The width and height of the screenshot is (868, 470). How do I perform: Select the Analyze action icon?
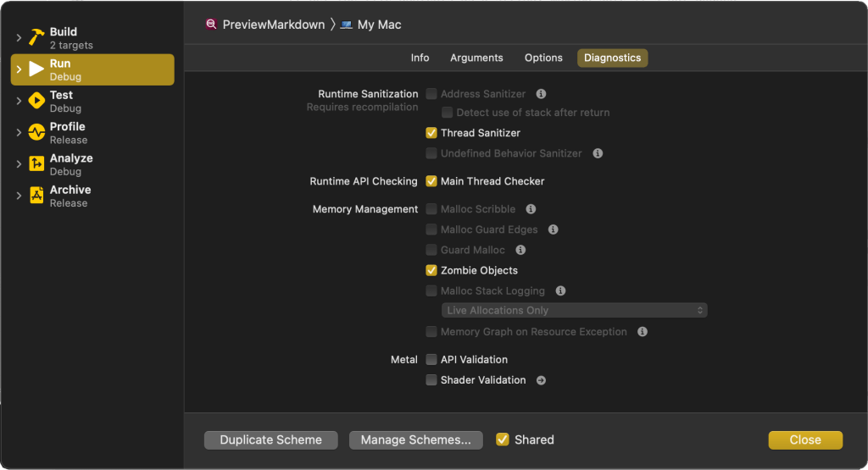36,164
